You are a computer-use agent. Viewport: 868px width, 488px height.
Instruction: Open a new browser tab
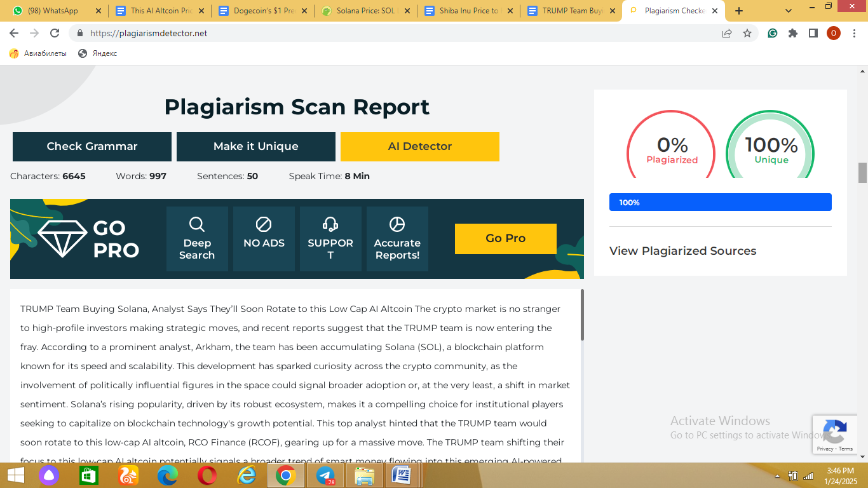tap(739, 11)
